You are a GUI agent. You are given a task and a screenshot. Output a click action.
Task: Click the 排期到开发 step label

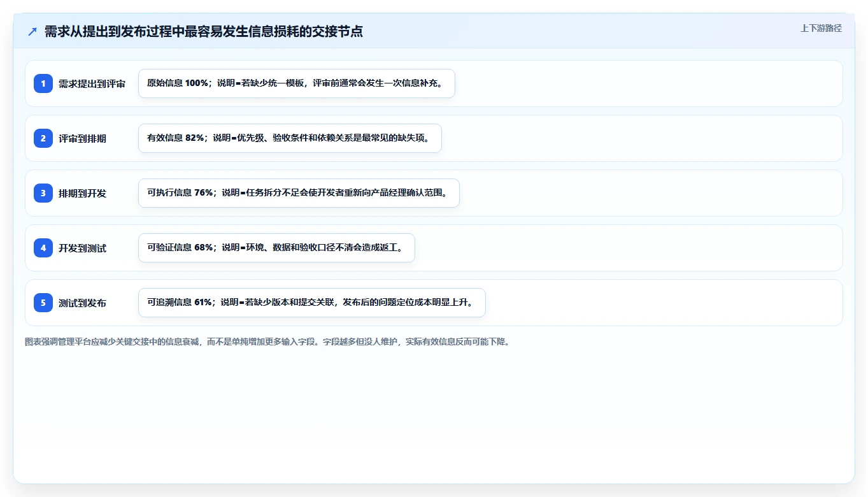(82, 193)
